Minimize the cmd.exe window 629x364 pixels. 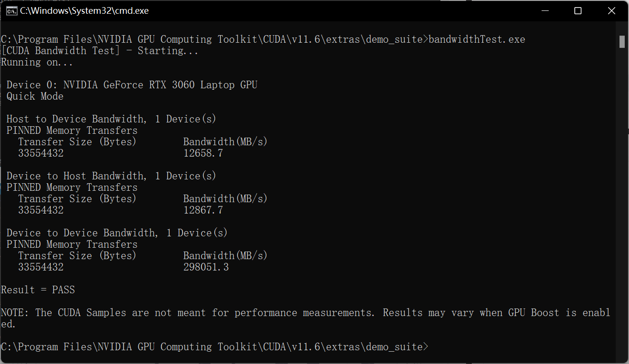pos(545,11)
